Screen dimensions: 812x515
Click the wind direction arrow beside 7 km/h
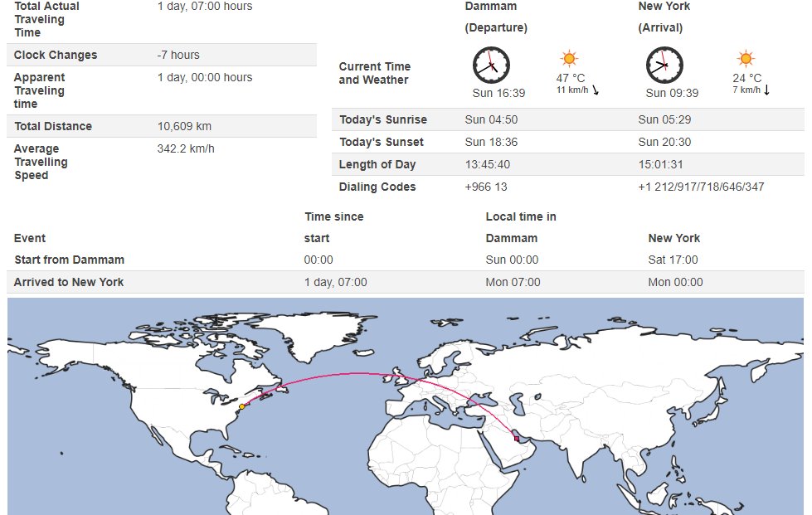[x=766, y=90]
